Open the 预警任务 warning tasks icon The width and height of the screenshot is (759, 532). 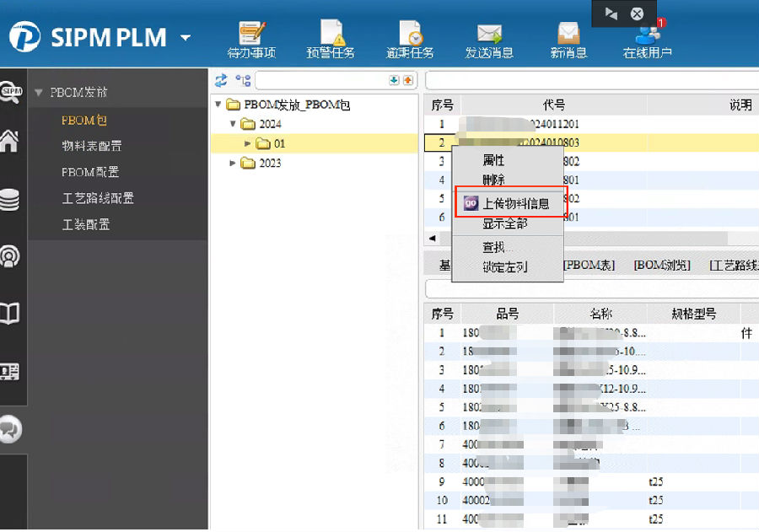coord(331,35)
